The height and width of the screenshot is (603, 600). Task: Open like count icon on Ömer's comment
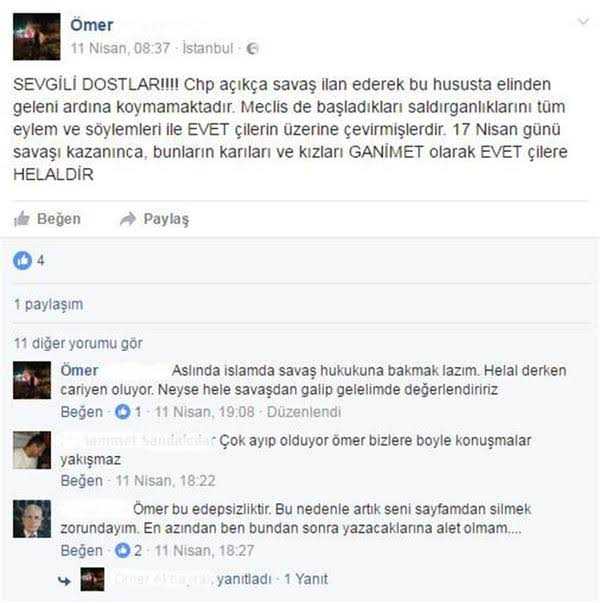click(123, 412)
